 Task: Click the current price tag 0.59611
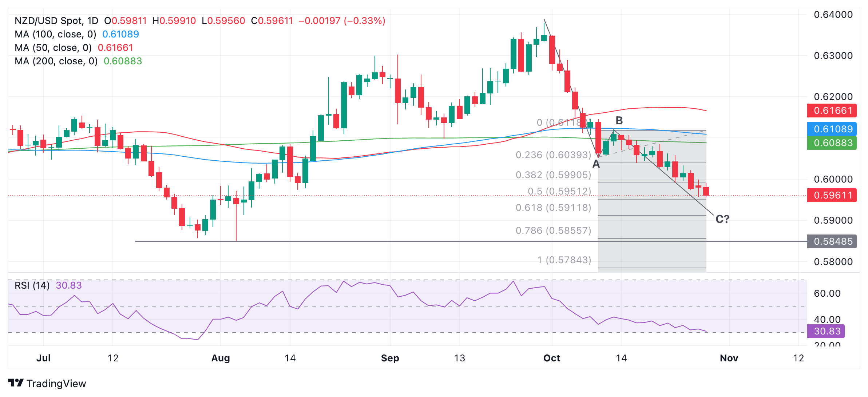833,195
